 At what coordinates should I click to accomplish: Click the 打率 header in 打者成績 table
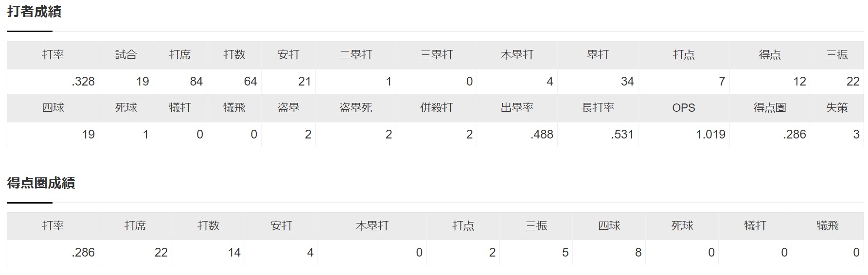(x=53, y=55)
